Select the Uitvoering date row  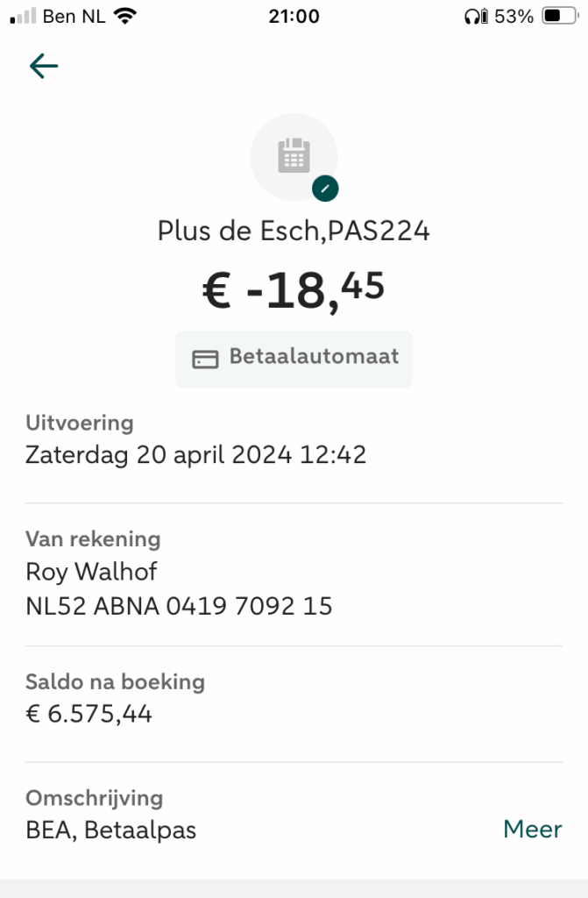point(196,455)
